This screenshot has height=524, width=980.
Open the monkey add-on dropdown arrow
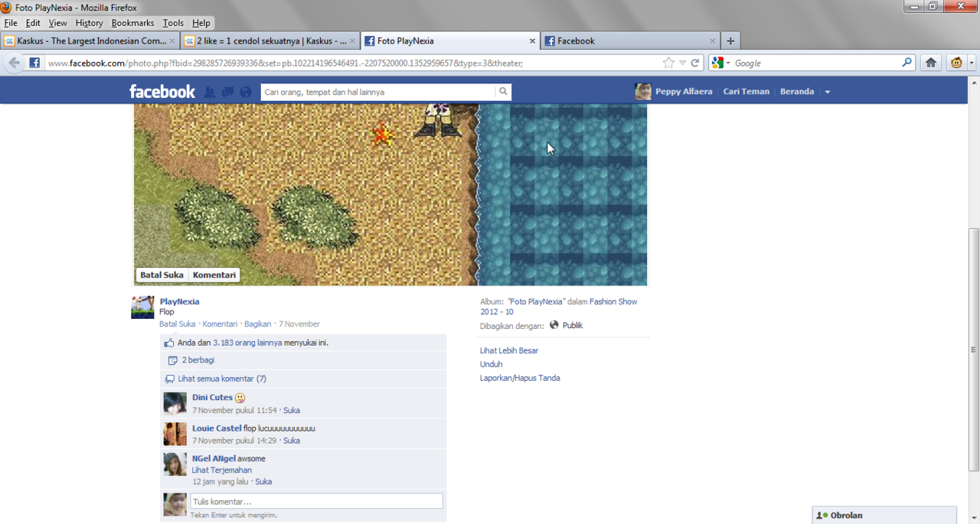coord(971,63)
